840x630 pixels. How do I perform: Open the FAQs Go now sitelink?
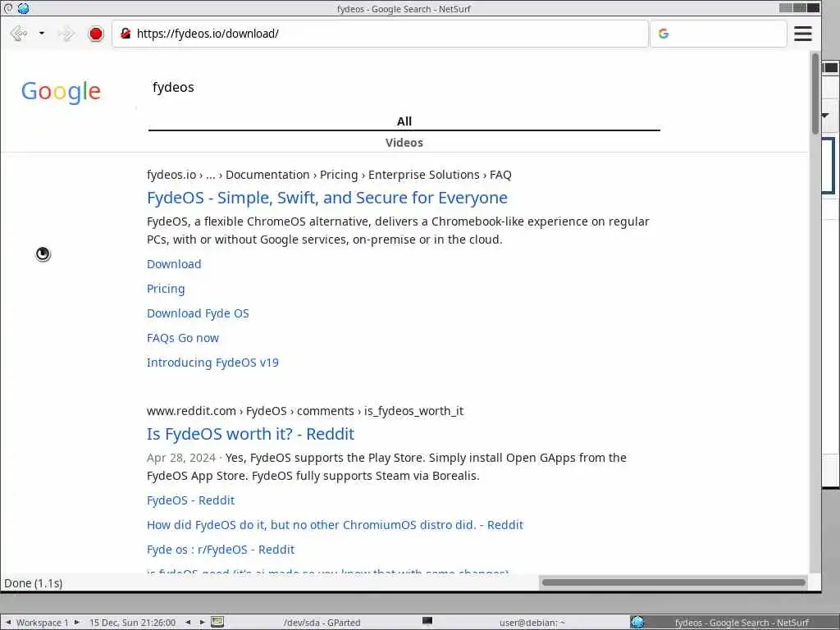pyautogui.click(x=183, y=338)
